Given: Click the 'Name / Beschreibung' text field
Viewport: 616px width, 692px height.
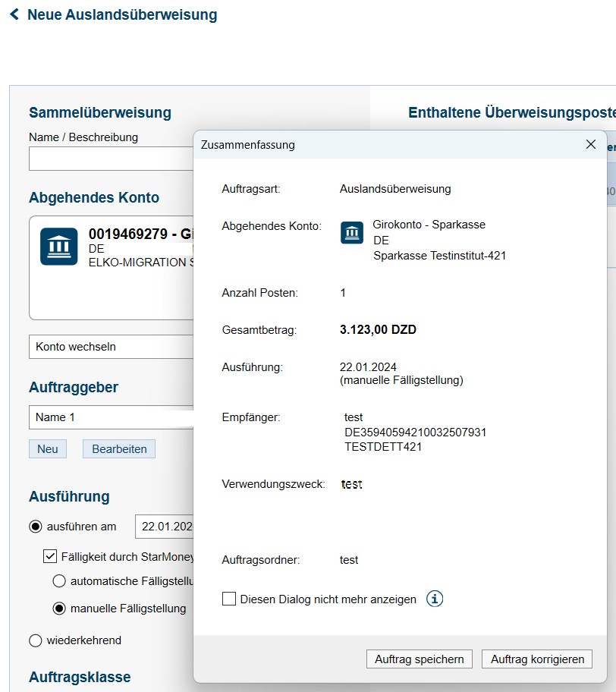Looking at the screenshot, I should [x=111, y=159].
